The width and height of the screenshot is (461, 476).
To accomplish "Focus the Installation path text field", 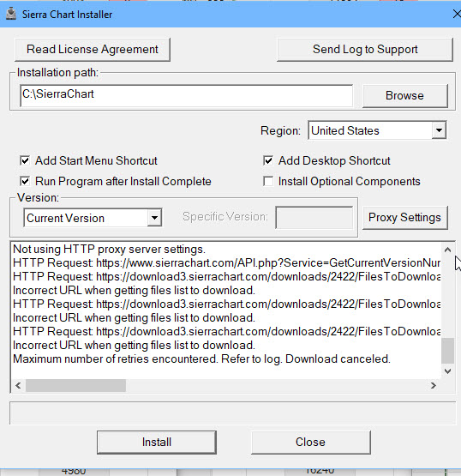I will (186, 95).
